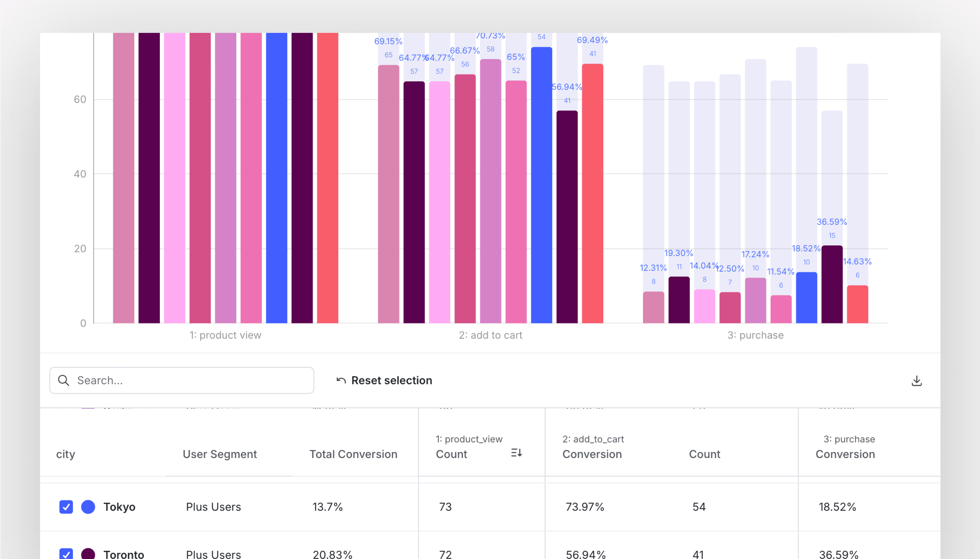This screenshot has width=980, height=559.
Task: Click the red bar in product view group
Action: 328,177
